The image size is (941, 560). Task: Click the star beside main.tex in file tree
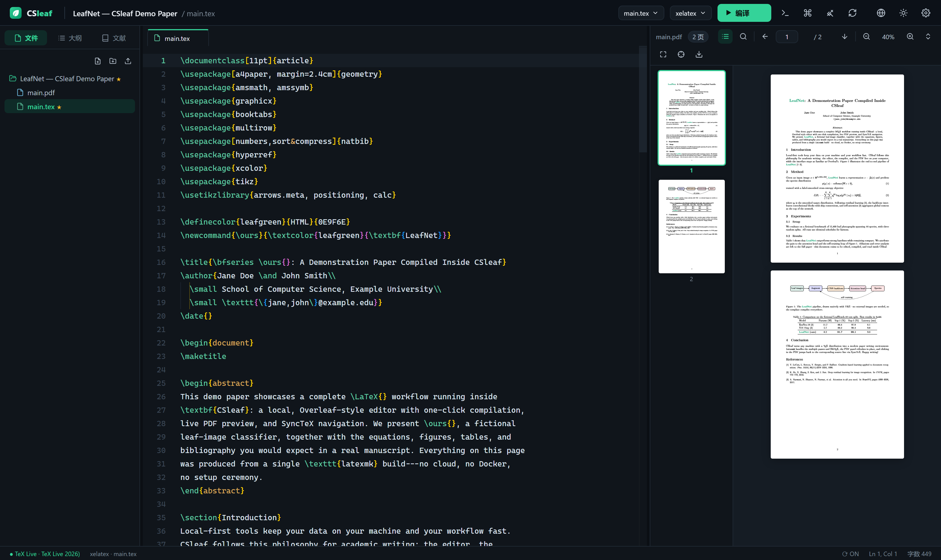59,107
